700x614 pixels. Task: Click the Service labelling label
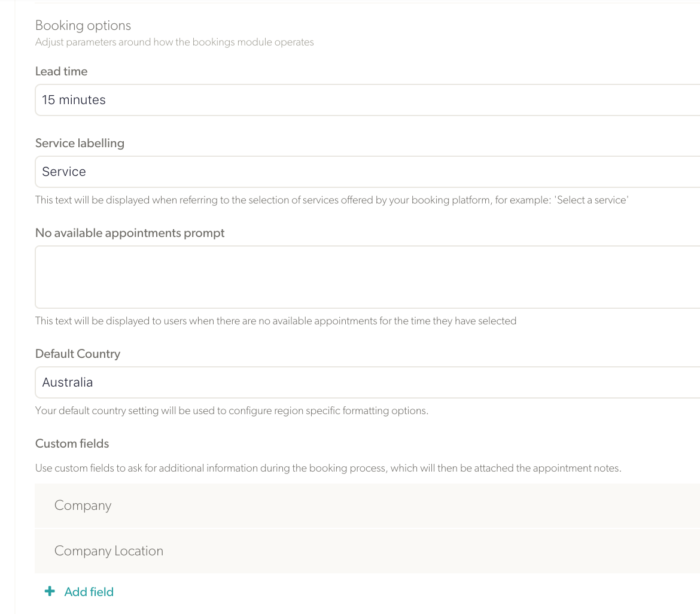80,144
